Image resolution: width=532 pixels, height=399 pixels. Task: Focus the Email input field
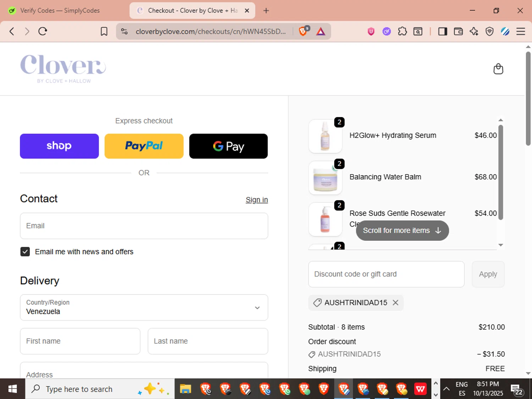tap(144, 226)
